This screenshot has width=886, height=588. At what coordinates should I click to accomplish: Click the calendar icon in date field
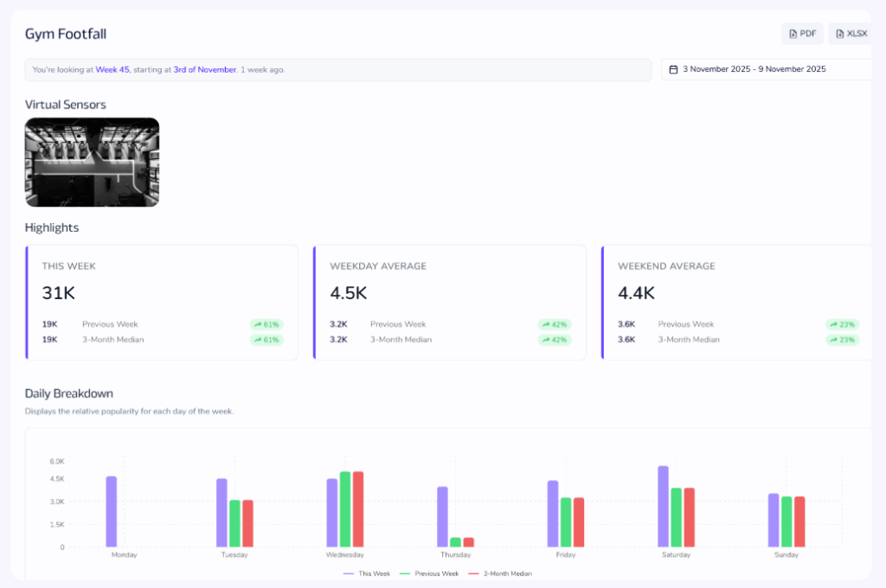(673, 69)
